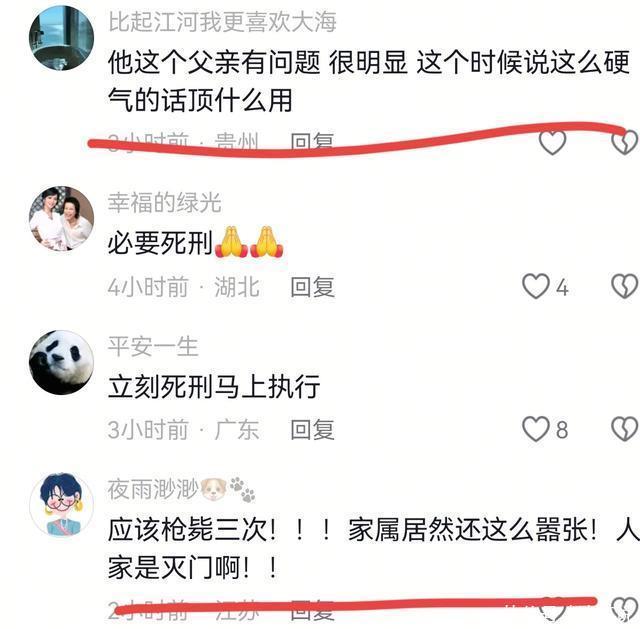The image size is (640, 629).
Task: Reply to the Guizhou user's comment
Action: [x=312, y=143]
